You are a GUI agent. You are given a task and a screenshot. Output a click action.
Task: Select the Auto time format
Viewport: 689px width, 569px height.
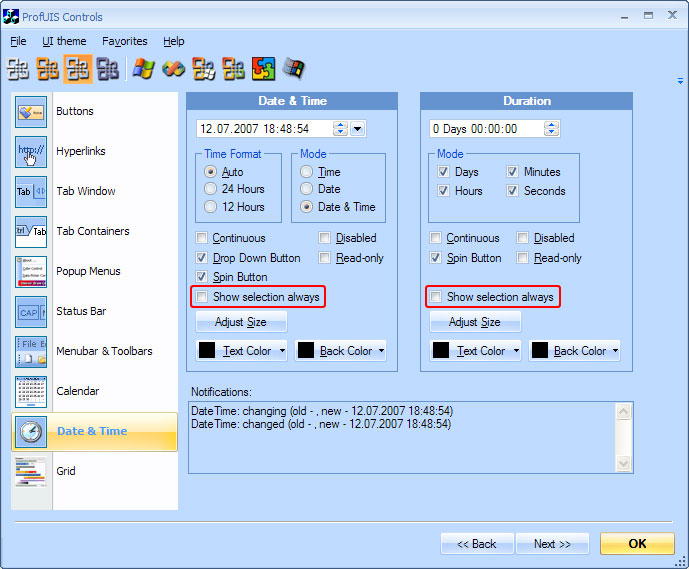coord(210,172)
